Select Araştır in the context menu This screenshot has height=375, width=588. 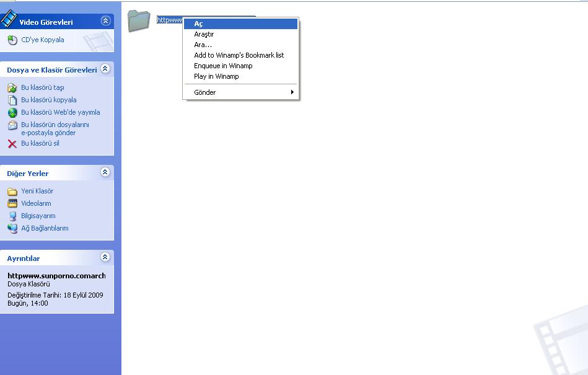tap(204, 35)
